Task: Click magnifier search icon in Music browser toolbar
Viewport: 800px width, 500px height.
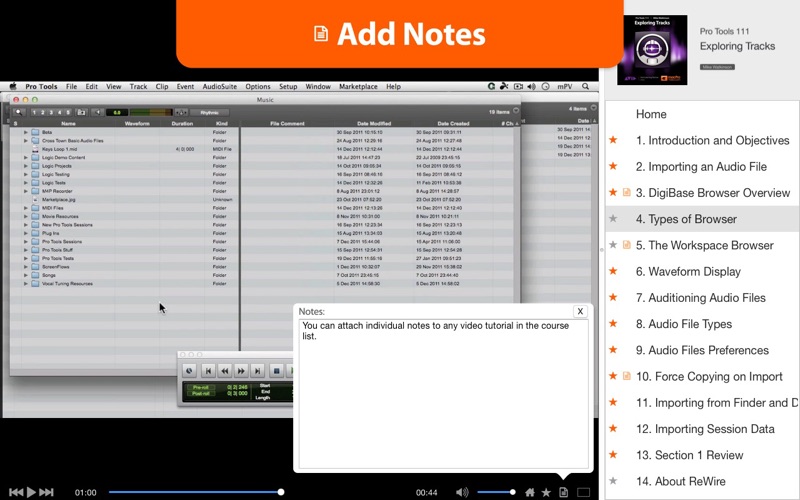Action: pyautogui.click(x=18, y=112)
